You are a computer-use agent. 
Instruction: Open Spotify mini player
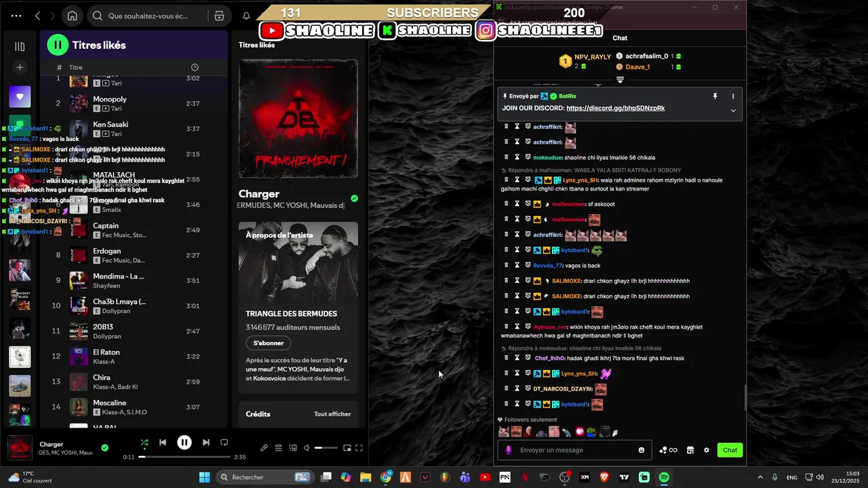pyautogui.click(x=347, y=448)
